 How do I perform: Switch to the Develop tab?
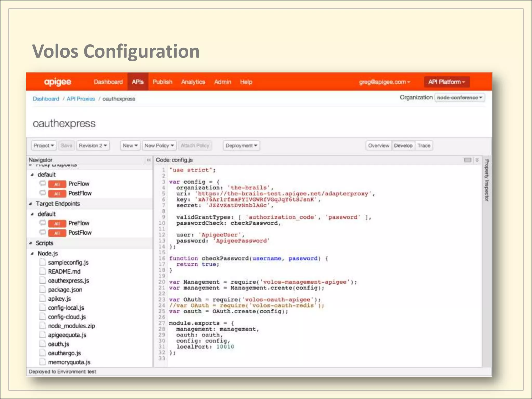[x=403, y=145]
